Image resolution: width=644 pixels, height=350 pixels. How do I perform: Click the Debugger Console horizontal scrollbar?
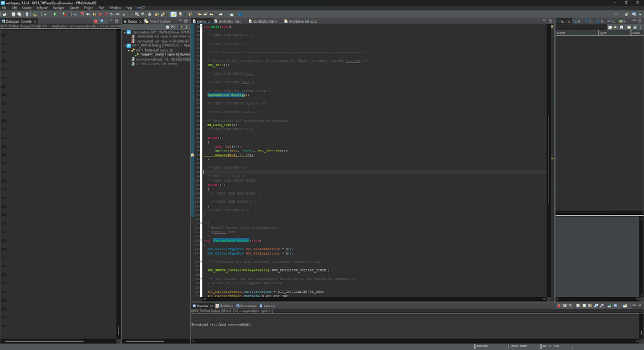[44, 341]
